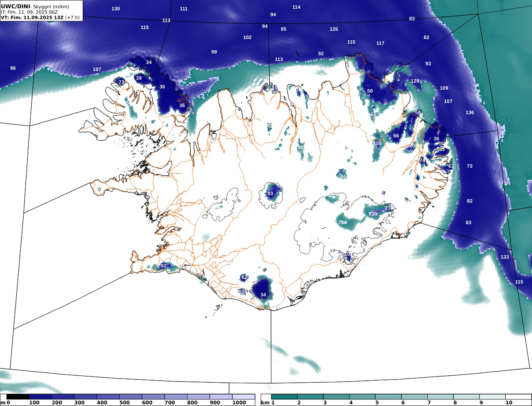532x406 pixels.
Task: Pick the 500–600 m legend color segment
Action: tap(131, 397)
